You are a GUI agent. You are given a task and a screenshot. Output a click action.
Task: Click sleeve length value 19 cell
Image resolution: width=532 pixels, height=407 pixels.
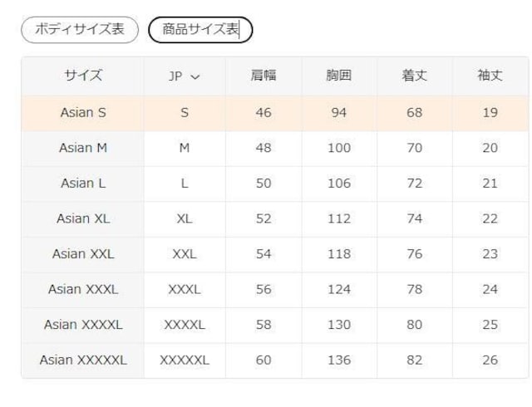(x=490, y=113)
